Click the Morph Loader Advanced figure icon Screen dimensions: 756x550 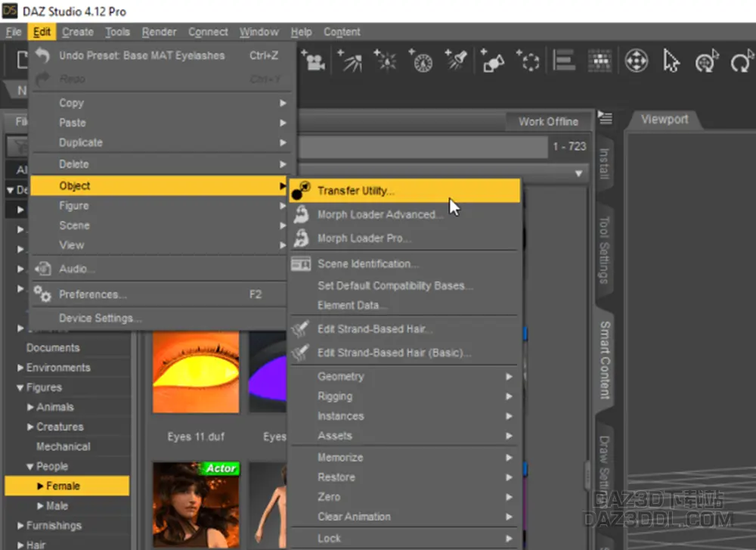coord(302,214)
